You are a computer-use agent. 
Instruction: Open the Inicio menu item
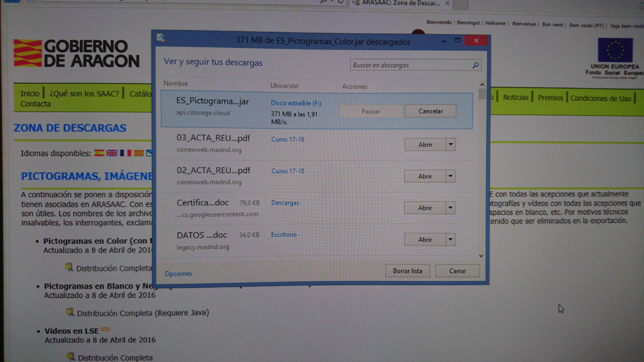(x=30, y=93)
